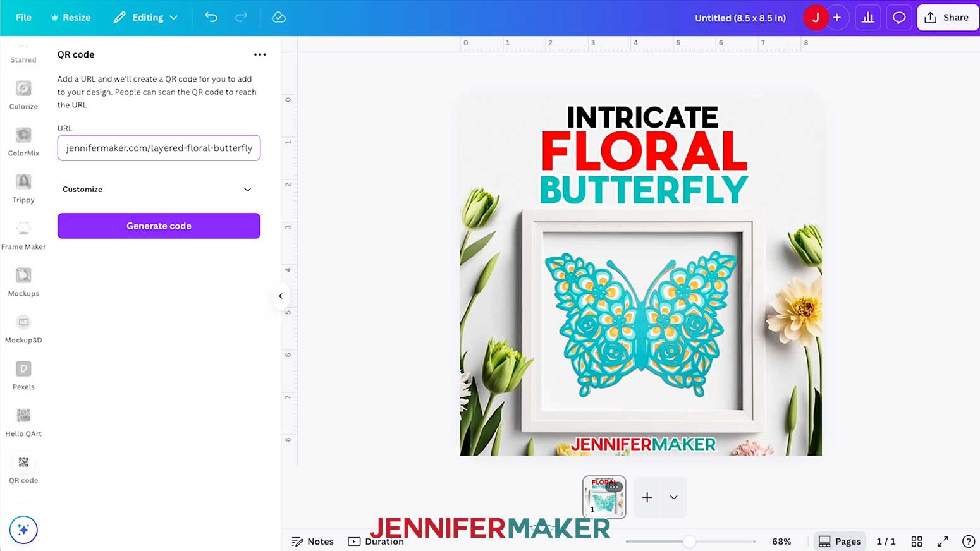Open the Trippy app

click(x=23, y=188)
